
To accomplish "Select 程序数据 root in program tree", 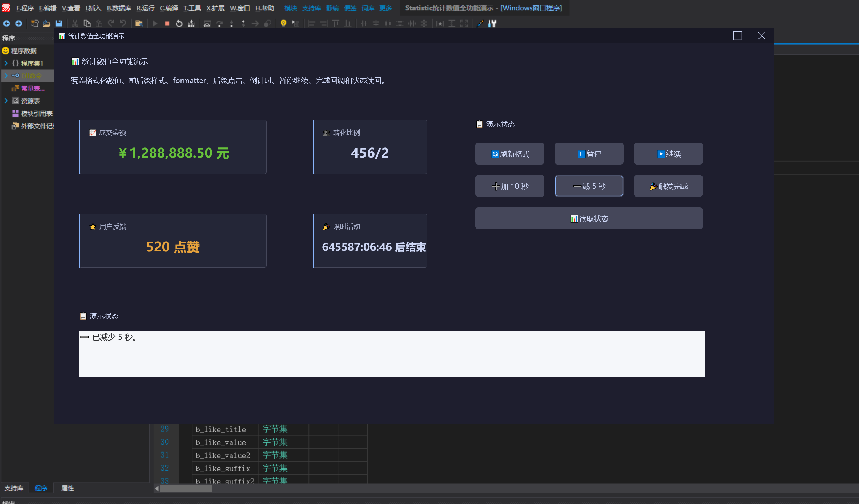I will [x=24, y=51].
